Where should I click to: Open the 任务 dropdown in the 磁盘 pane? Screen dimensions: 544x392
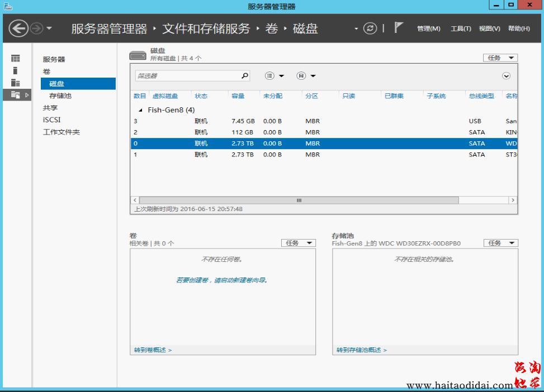(x=499, y=58)
